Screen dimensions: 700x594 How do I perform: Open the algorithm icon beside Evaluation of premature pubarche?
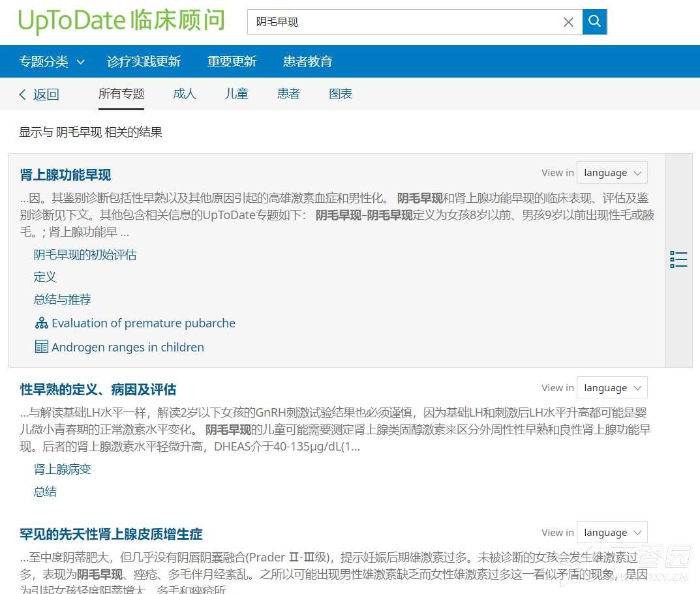(42, 323)
